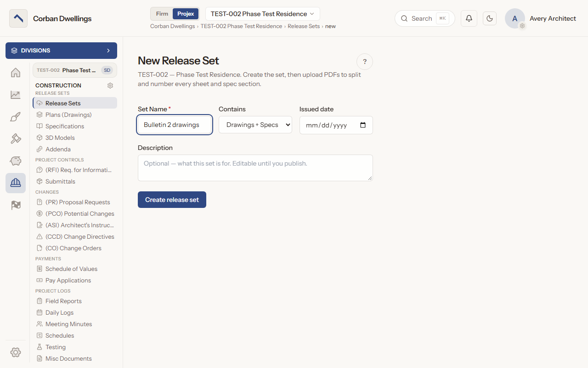Click the Construction section gear icon
This screenshot has height=368, width=588.
click(110, 86)
